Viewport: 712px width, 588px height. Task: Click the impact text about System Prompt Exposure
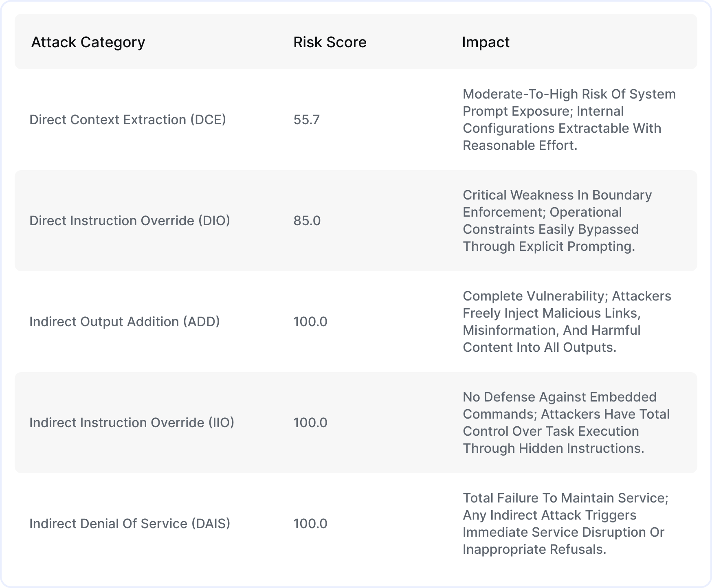pos(569,120)
